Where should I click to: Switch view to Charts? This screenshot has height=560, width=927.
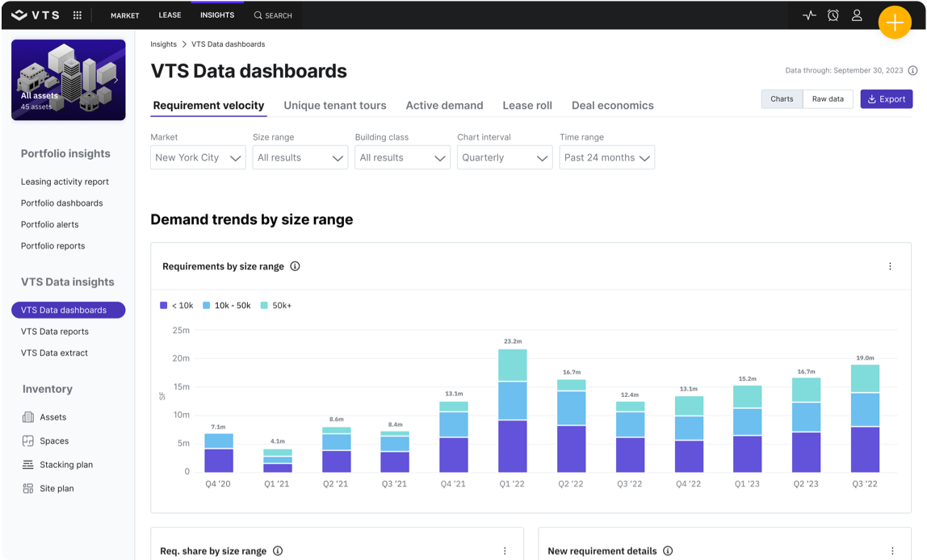click(x=782, y=99)
